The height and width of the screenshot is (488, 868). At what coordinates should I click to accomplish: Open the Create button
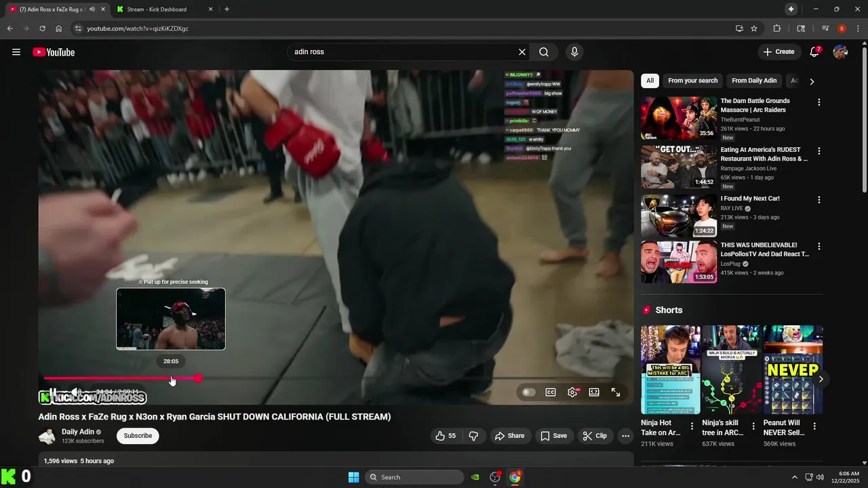(778, 52)
